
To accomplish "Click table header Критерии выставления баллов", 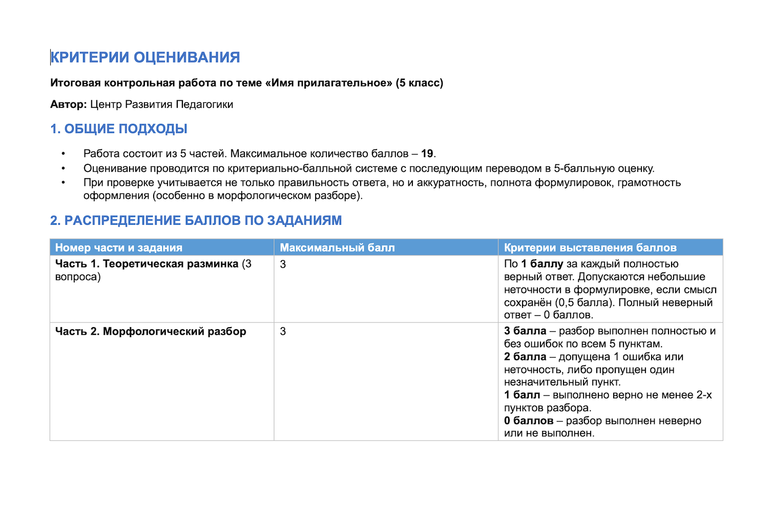I will 610,247.
